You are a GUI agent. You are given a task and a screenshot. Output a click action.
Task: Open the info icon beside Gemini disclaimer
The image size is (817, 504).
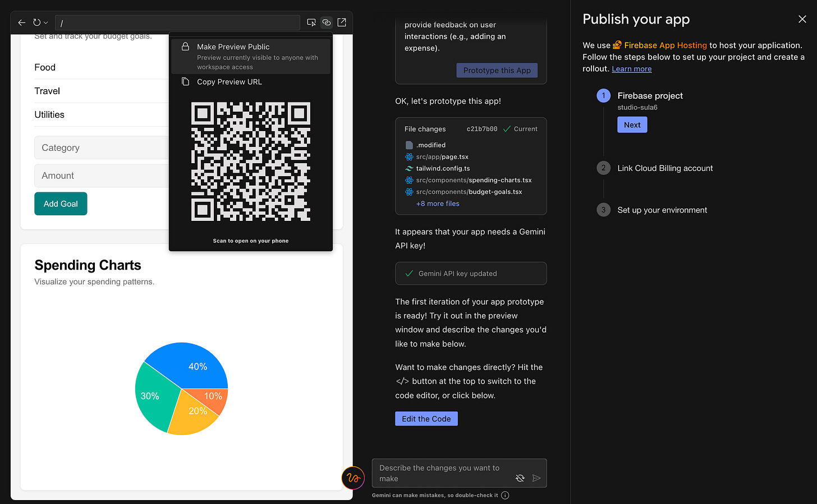point(505,495)
